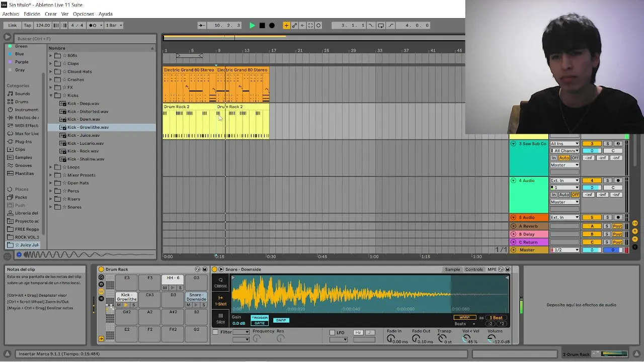Select the Kick - Growlithe drum pad
Viewport: 644px width, 362px height.
[126, 297]
